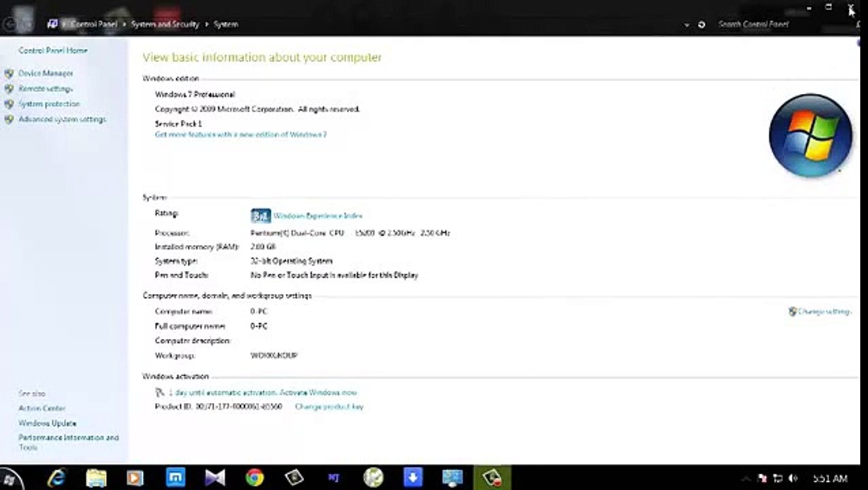Open Windows Explorer folder from taskbar

(x=96, y=478)
